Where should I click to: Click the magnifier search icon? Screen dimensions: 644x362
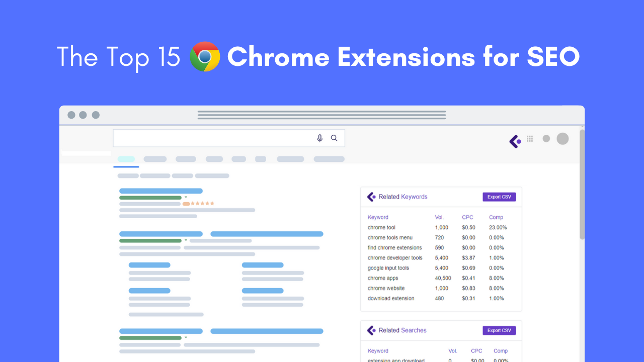(334, 138)
